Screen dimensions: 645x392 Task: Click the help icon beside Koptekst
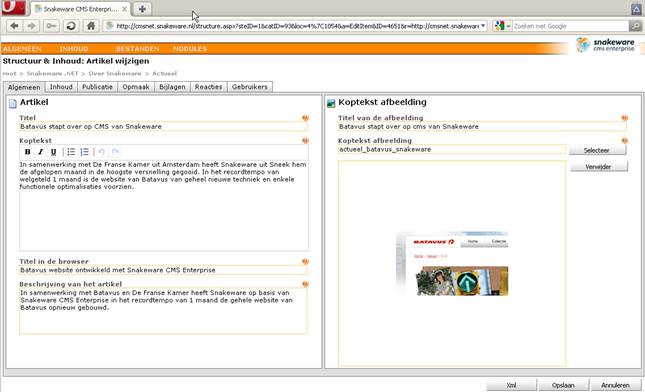point(305,141)
